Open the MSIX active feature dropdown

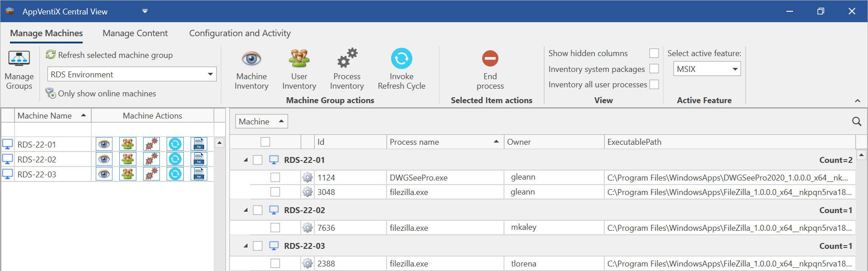tap(735, 69)
